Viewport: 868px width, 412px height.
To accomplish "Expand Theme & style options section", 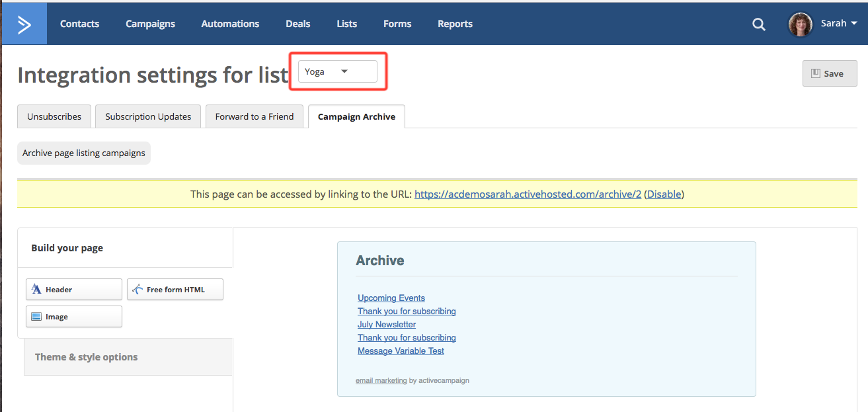I will pos(87,357).
